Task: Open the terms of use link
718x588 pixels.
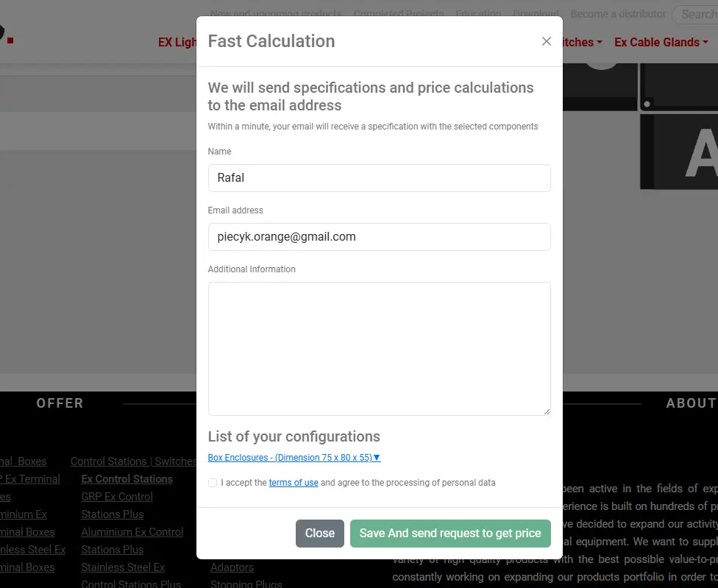Action: point(293,483)
